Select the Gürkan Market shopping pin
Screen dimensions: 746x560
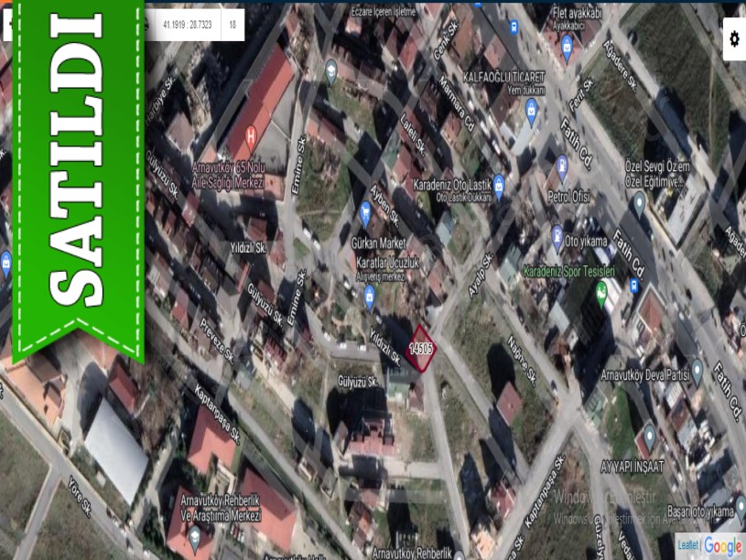tap(365, 215)
